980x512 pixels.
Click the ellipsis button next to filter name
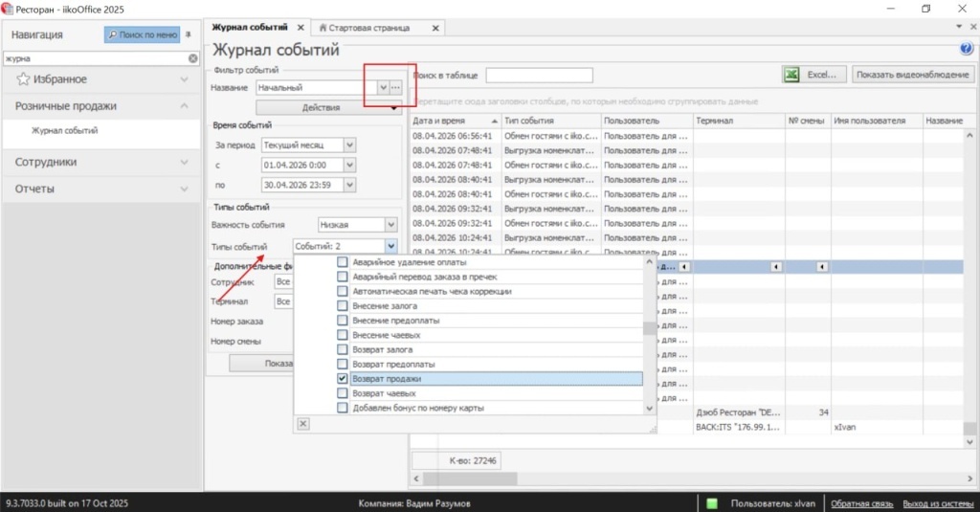(x=395, y=87)
